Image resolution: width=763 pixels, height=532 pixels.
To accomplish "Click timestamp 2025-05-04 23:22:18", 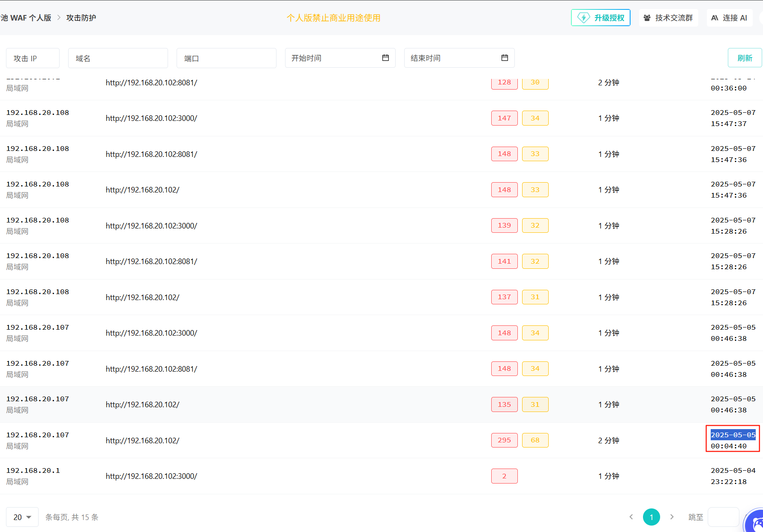I will click(x=733, y=476).
